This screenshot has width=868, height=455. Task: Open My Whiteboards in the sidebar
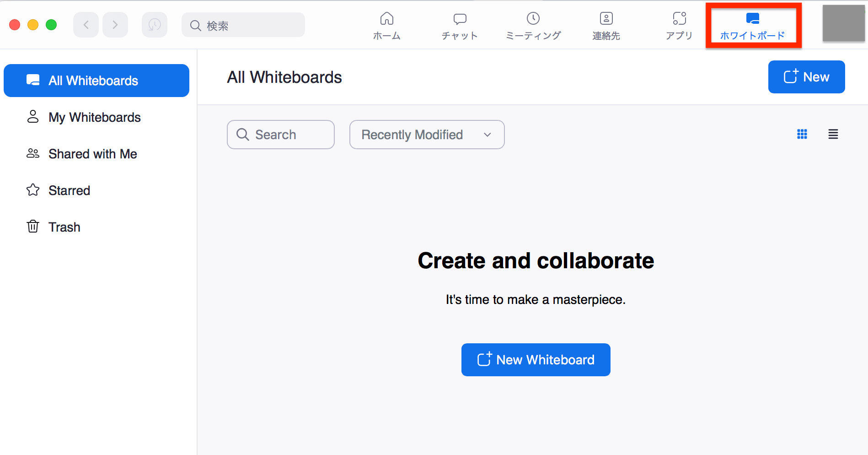tap(94, 117)
